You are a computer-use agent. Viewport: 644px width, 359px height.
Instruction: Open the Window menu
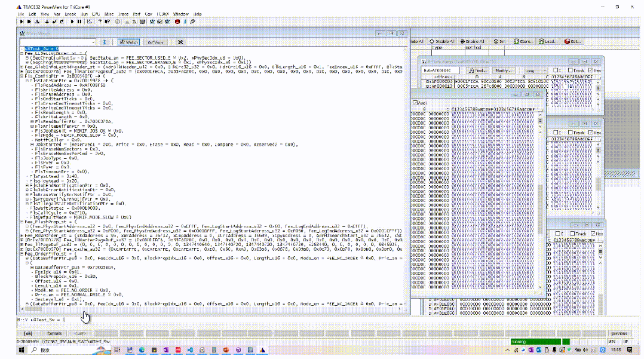(180, 14)
